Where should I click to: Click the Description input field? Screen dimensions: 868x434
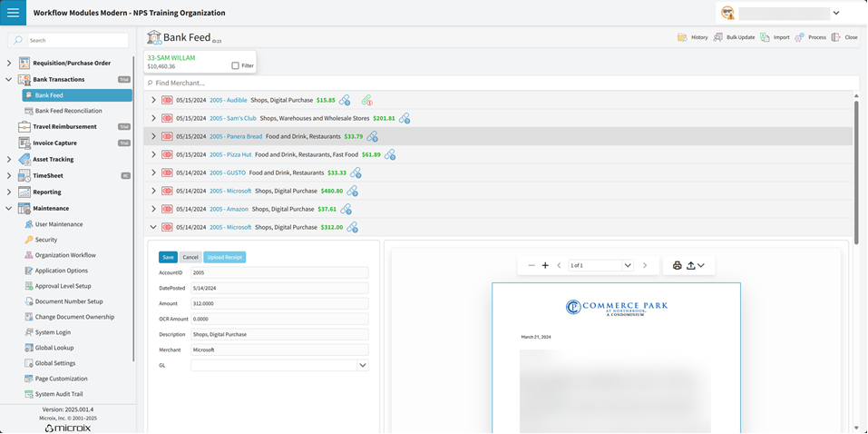pos(279,334)
